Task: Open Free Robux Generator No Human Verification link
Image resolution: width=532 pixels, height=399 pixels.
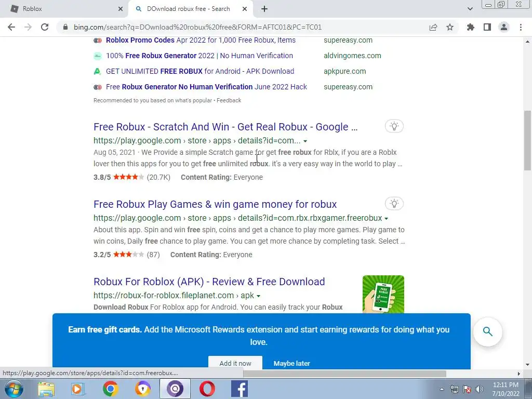Action: 206,87
